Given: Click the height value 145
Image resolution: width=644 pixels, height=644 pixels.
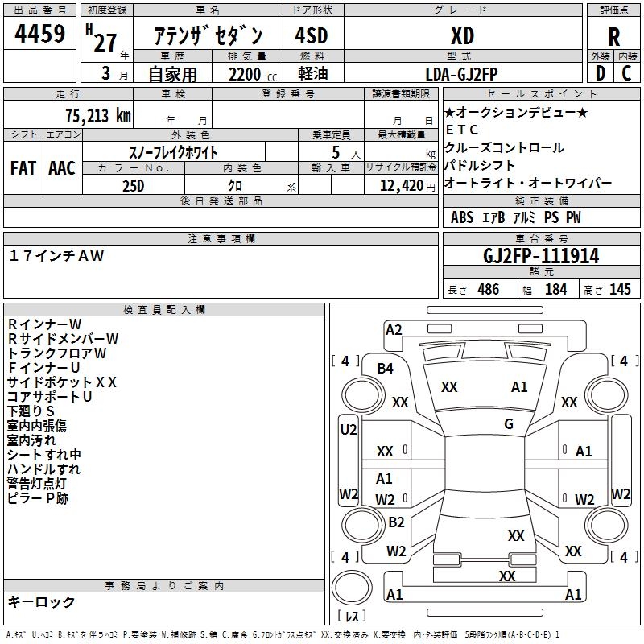Looking at the screenshot, I should click(x=620, y=289).
